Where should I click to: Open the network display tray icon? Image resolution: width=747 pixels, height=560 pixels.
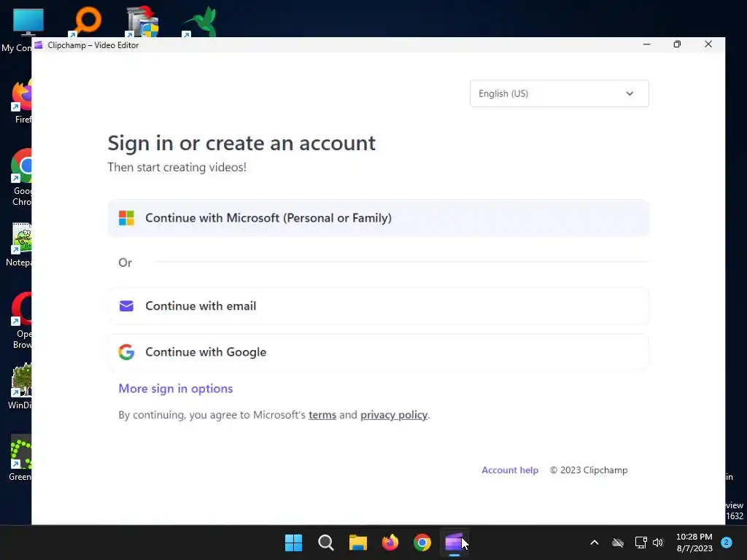[640, 542]
